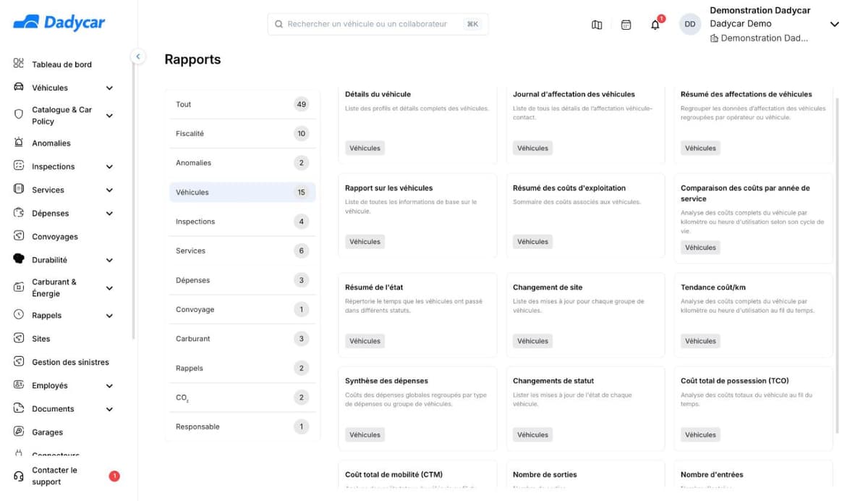Open Coût total de possession (TCO) report
Screen dimensions: 868x501
[753, 409]
